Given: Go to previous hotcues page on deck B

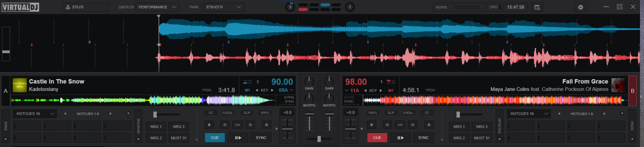Looking at the screenshot, I should point(559,114).
